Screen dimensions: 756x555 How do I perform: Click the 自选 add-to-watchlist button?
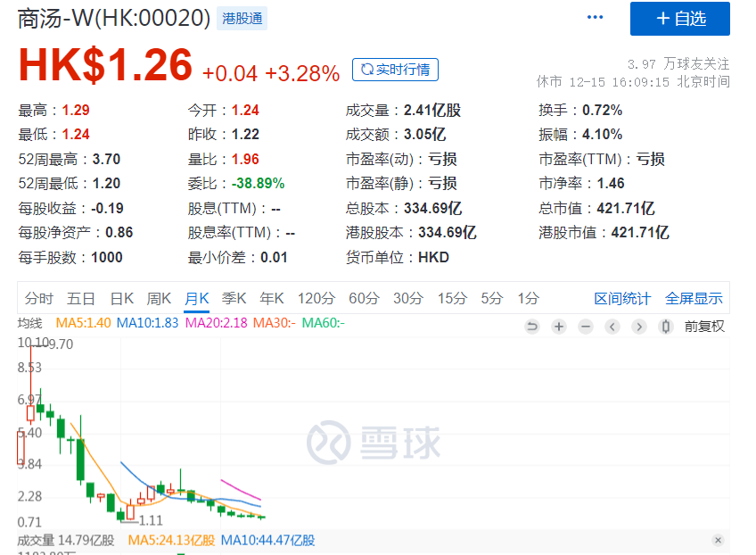679,19
